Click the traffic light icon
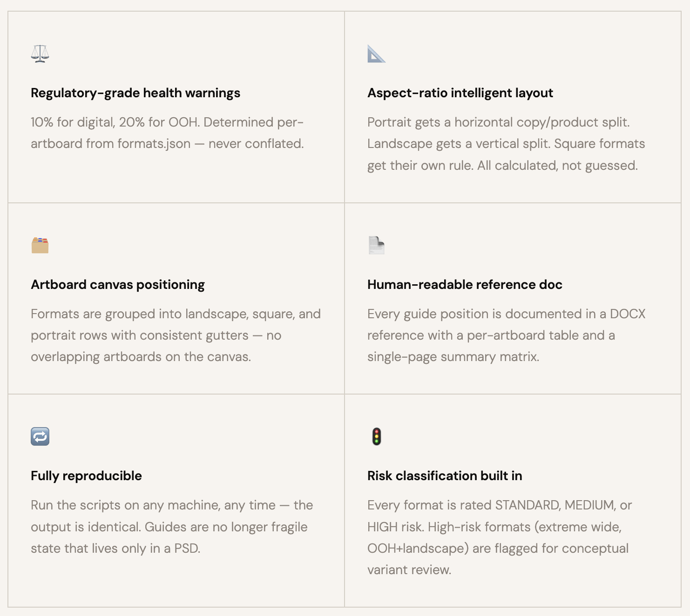Image resolution: width=690 pixels, height=616 pixels. pyautogui.click(x=377, y=436)
